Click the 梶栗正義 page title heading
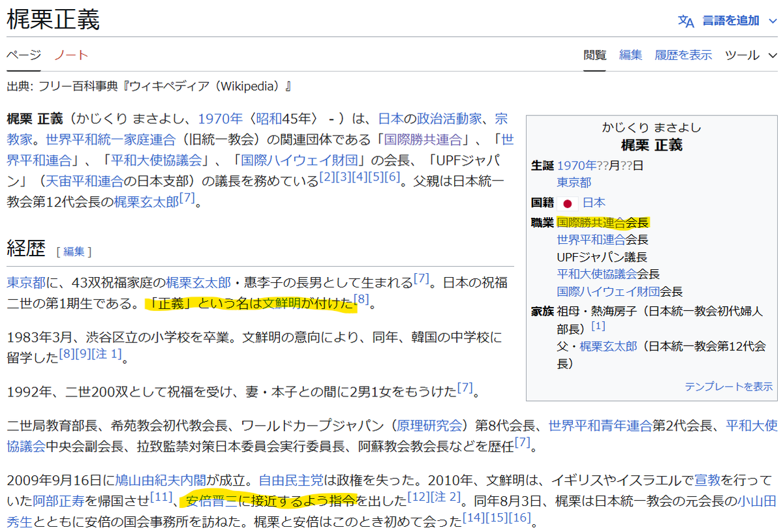The height and width of the screenshot is (532, 783). (53, 20)
